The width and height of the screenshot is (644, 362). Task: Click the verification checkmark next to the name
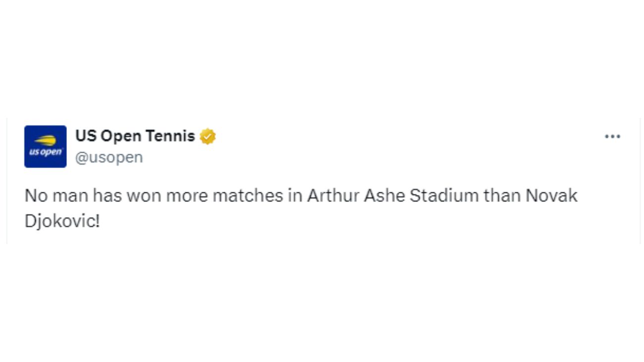[208, 136]
